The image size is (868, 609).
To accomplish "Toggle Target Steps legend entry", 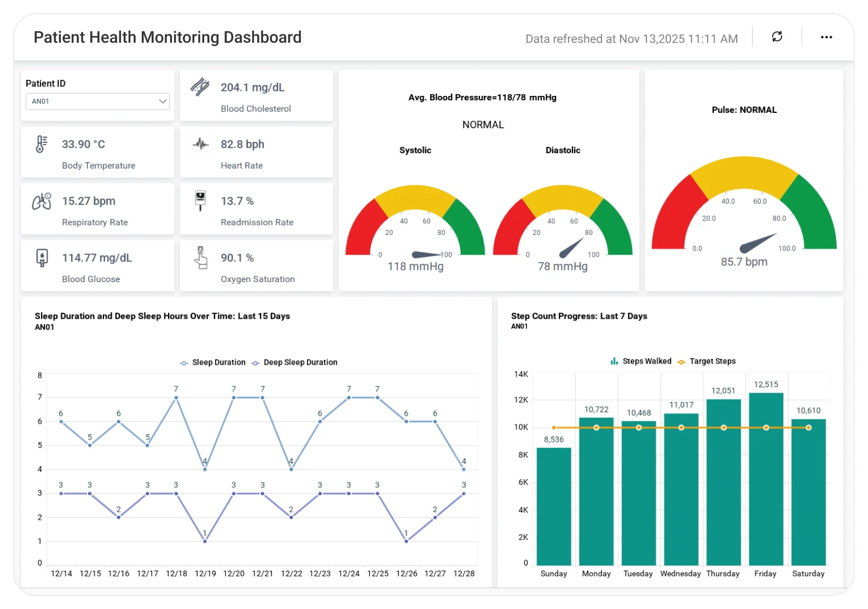I will 707,361.
